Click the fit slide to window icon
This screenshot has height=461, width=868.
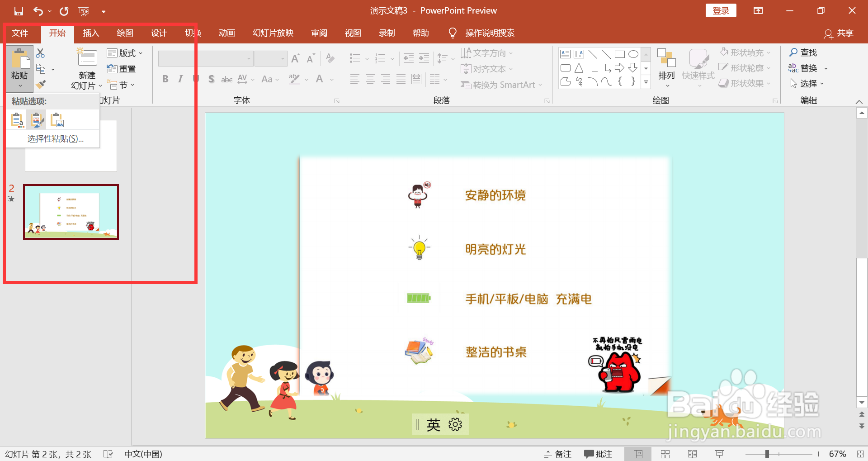click(x=860, y=454)
